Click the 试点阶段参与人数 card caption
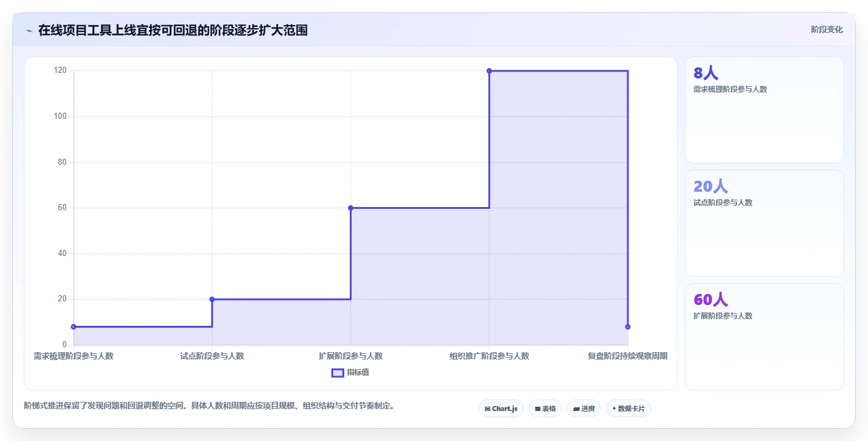This screenshot has height=441, width=868. point(723,203)
